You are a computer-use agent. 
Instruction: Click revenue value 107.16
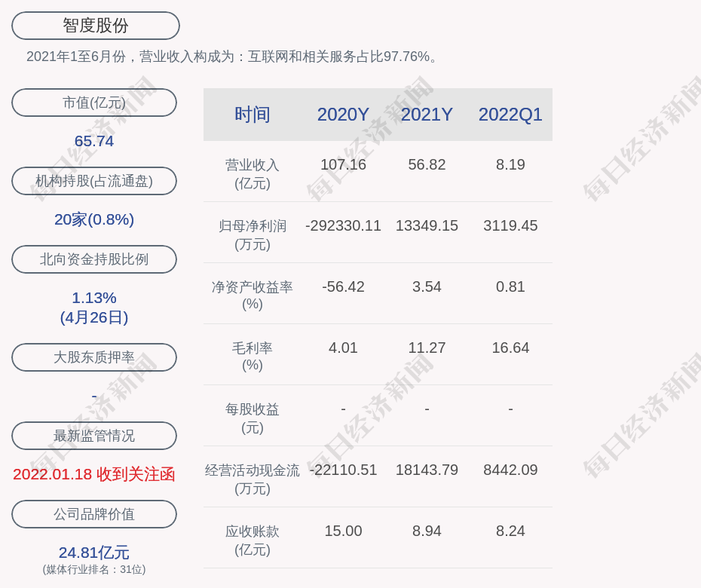pos(344,164)
